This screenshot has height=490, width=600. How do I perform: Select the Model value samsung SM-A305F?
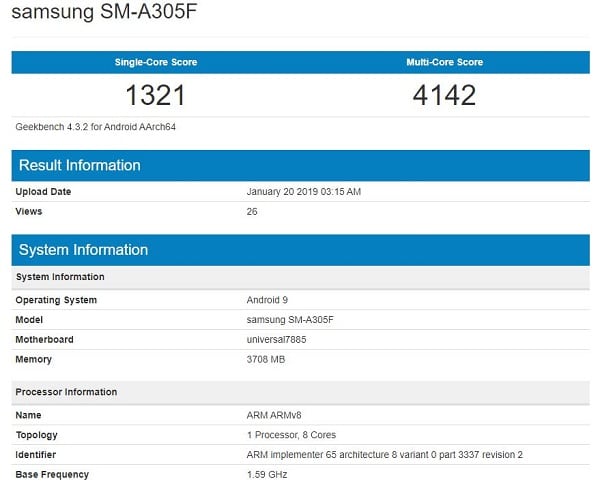(290, 320)
